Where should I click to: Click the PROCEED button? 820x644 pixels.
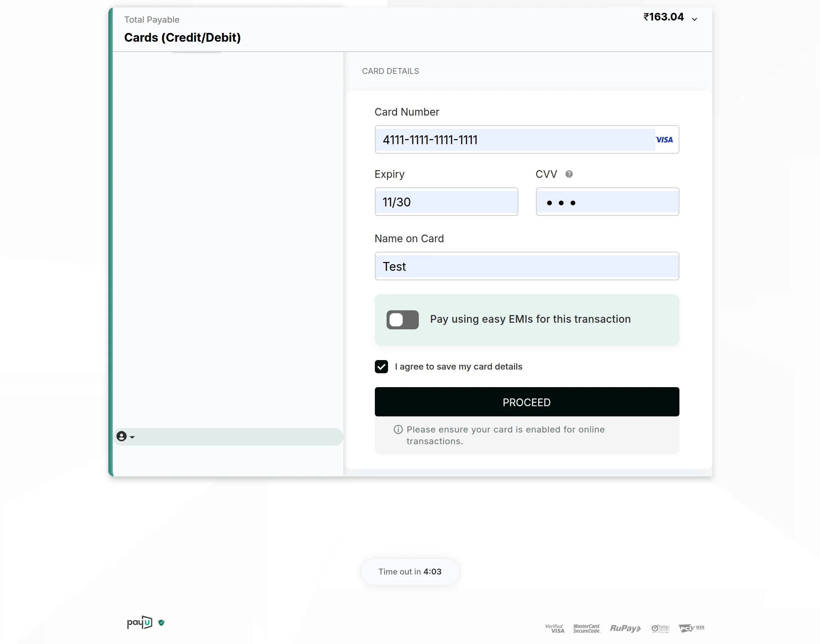click(x=526, y=402)
